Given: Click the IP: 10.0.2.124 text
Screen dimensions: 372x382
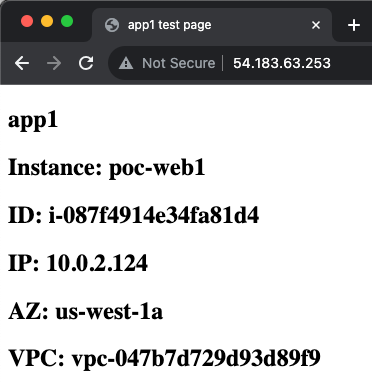Looking at the screenshot, I should (x=78, y=263).
